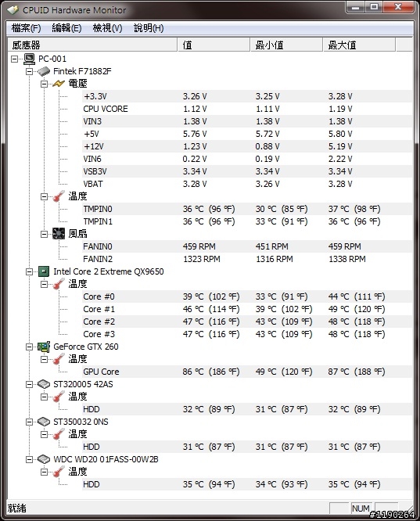The height and width of the screenshot is (521, 420).
Task: Collapse the ST320005 42AS drive node
Action: pyautogui.click(x=29, y=384)
